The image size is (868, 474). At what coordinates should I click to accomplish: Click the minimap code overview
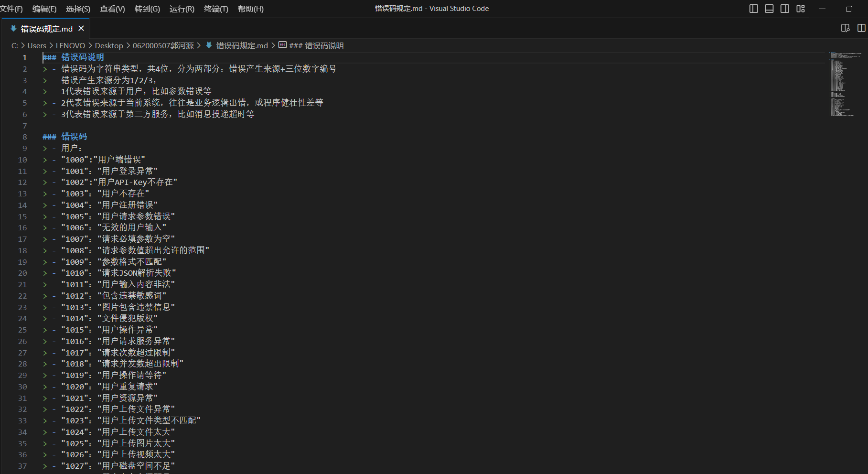pyautogui.click(x=845, y=84)
